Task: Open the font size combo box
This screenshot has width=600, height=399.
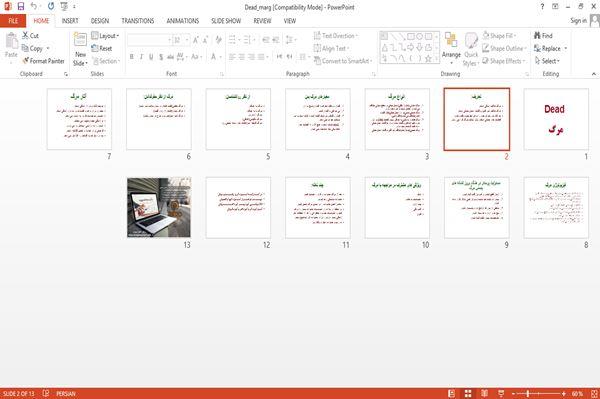Action: (x=181, y=40)
